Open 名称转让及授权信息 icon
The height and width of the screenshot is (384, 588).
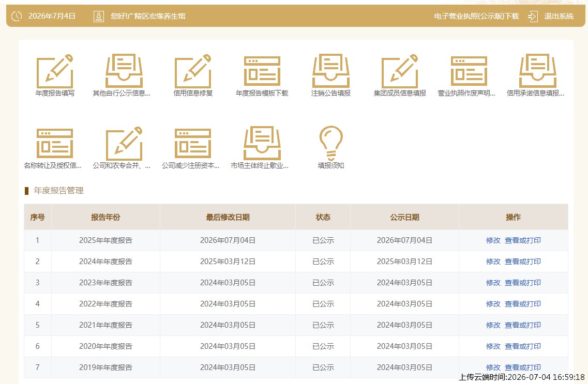coord(55,144)
